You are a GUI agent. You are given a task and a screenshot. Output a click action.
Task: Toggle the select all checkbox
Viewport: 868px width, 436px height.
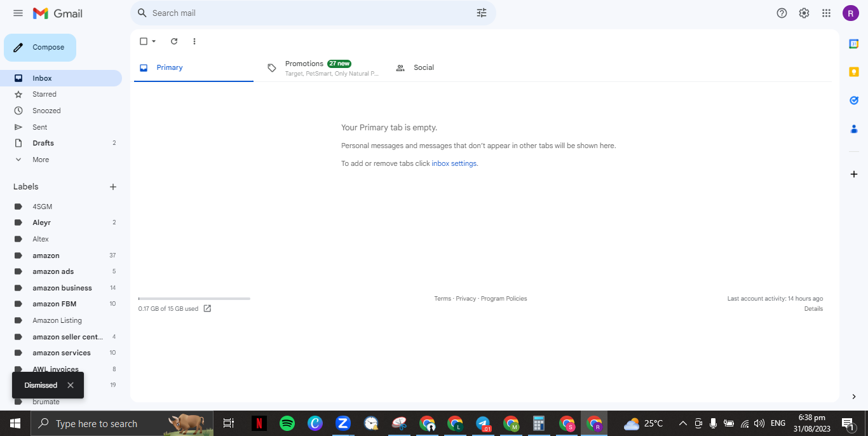coord(144,41)
